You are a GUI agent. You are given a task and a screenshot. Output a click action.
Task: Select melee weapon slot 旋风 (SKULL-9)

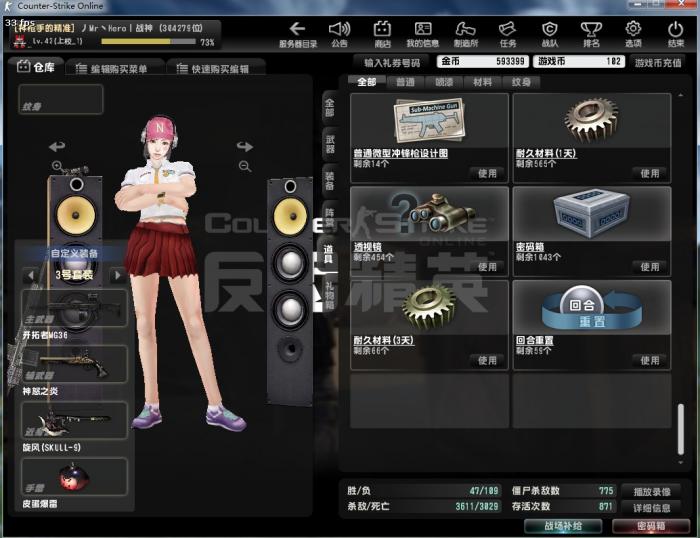(74, 420)
